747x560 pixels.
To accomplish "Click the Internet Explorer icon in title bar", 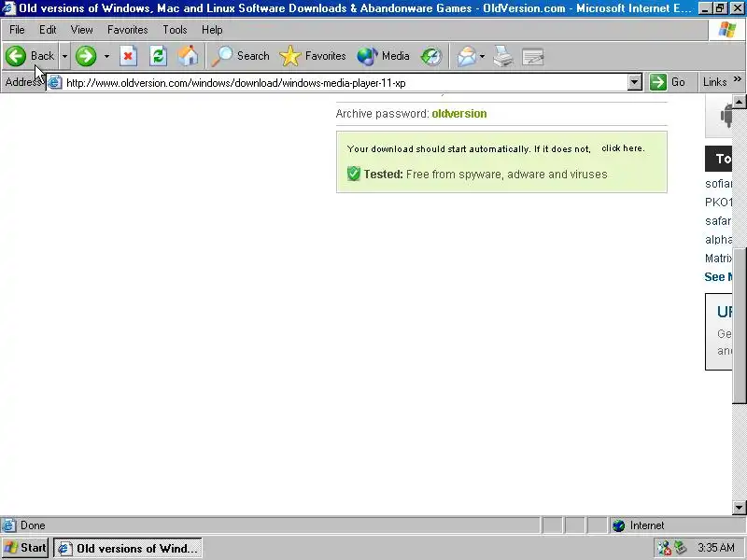I will point(9,8).
